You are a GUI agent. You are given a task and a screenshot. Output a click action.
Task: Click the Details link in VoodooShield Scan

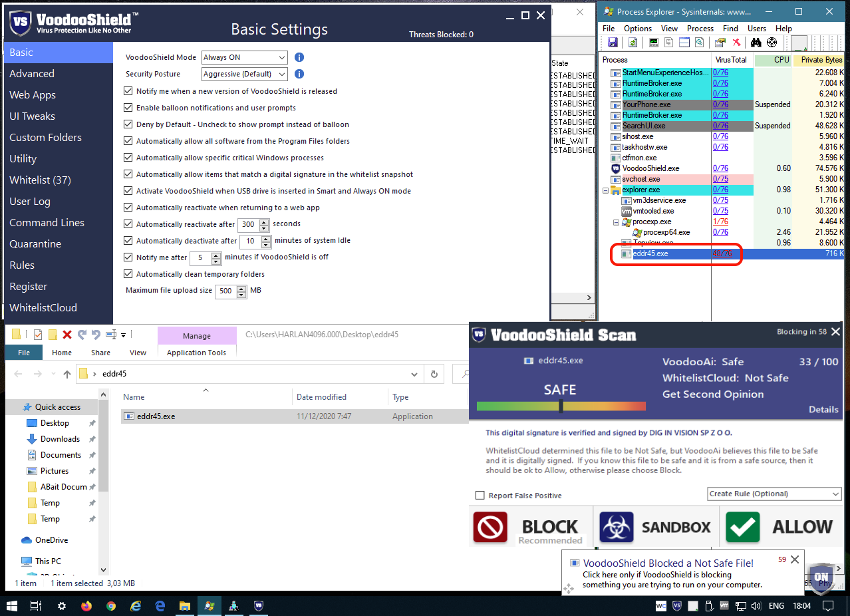click(823, 410)
